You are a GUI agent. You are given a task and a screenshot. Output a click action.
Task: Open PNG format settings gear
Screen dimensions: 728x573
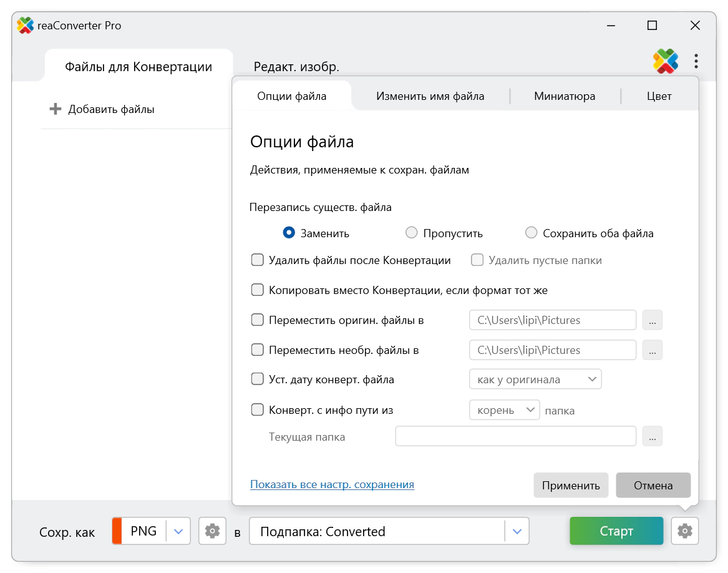click(212, 531)
